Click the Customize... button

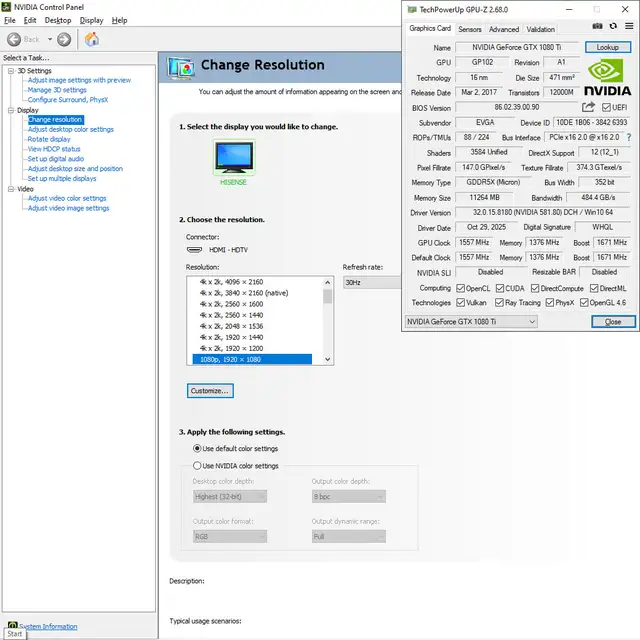coord(210,391)
